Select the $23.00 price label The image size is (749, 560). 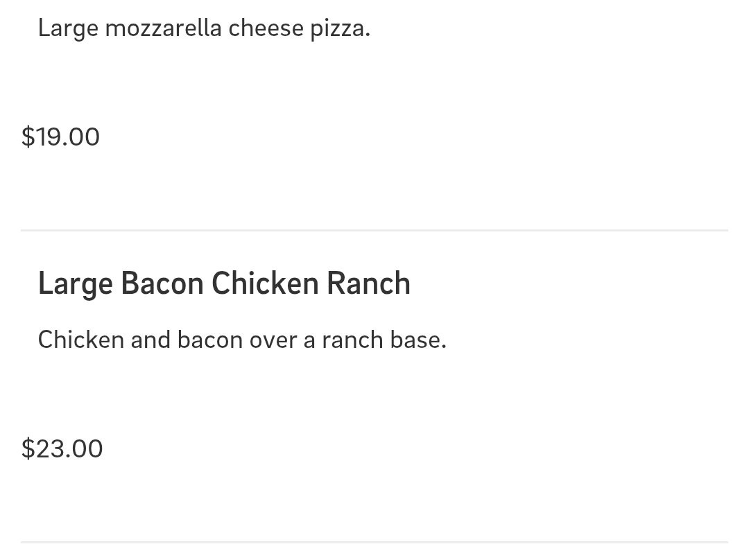[x=62, y=449]
